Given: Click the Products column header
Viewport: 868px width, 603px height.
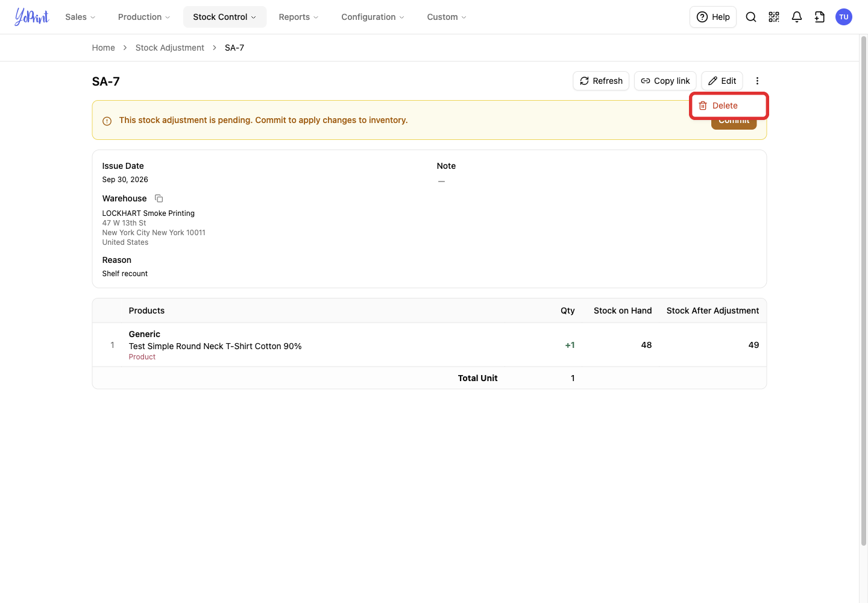Looking at the screenshot, I should pyautogui.click(x=146, y=311).
